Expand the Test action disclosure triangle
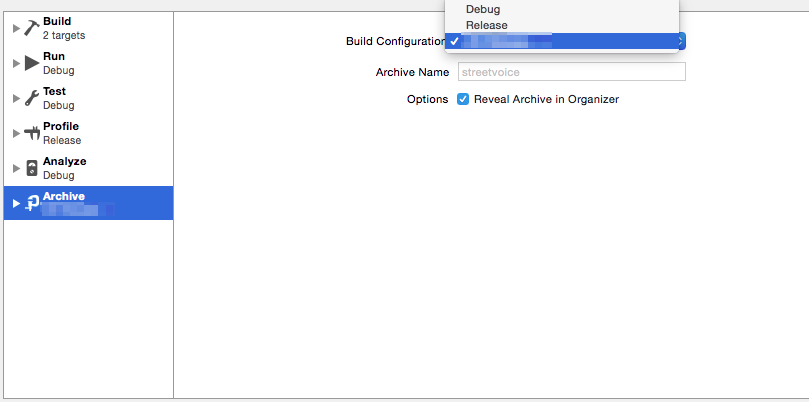 coord(16,98)
